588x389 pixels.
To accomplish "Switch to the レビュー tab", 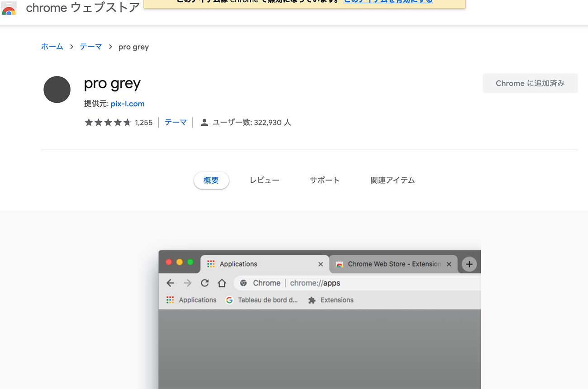I will pyautogui.click(x=265, y=180).
